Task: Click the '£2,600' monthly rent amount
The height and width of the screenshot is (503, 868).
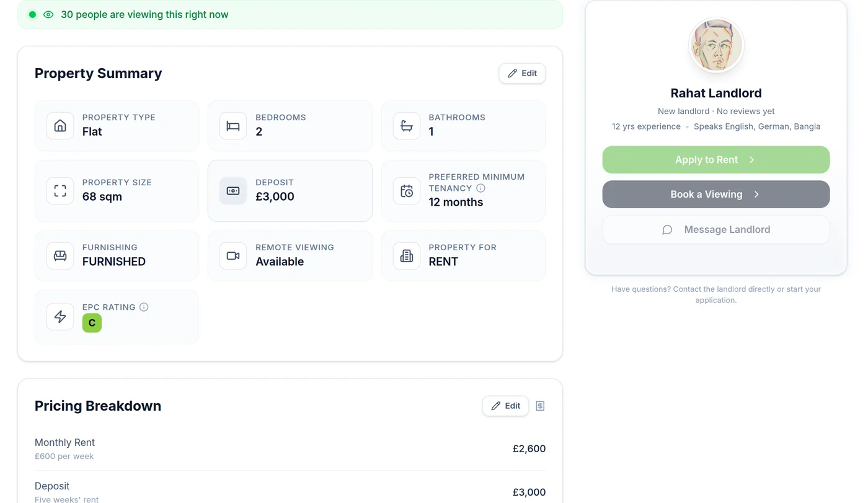Action: (x=529, y=449)
